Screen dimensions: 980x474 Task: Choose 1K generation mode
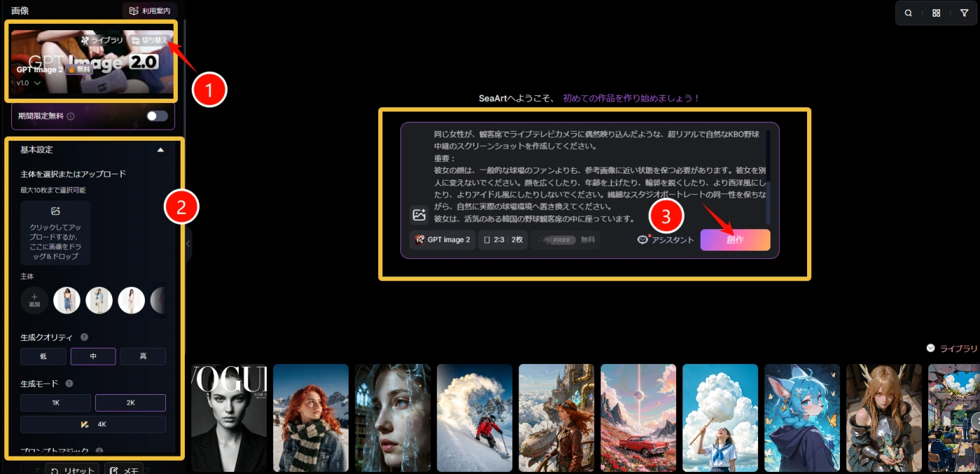point(56,403)
